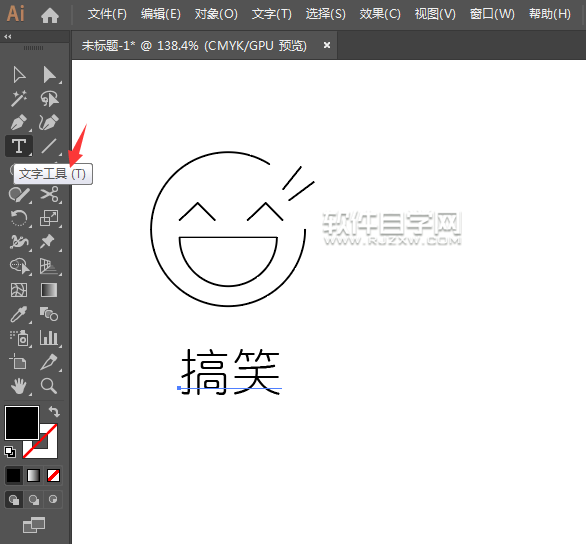Select the Blend tool
Screen dimensions: 586x544
(x=49, y=314)
